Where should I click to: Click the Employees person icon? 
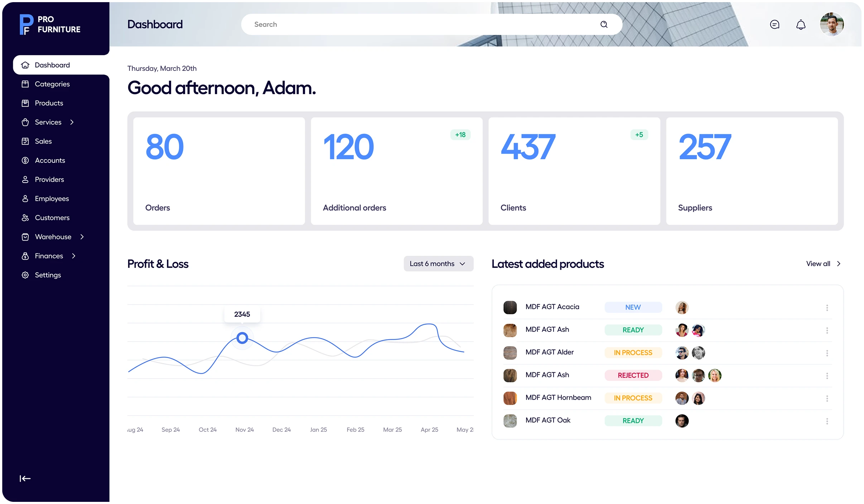pyautogui.click(x=25, y=199)
